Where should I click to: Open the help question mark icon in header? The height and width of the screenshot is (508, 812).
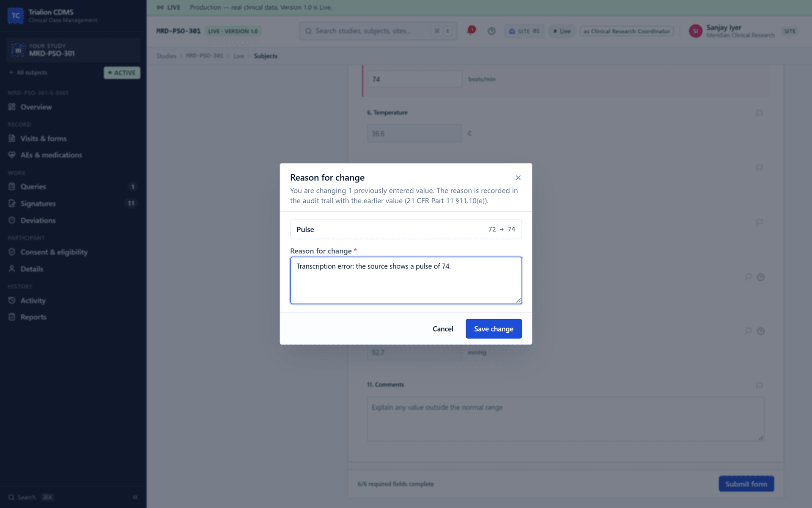click(x=491, y=31)
